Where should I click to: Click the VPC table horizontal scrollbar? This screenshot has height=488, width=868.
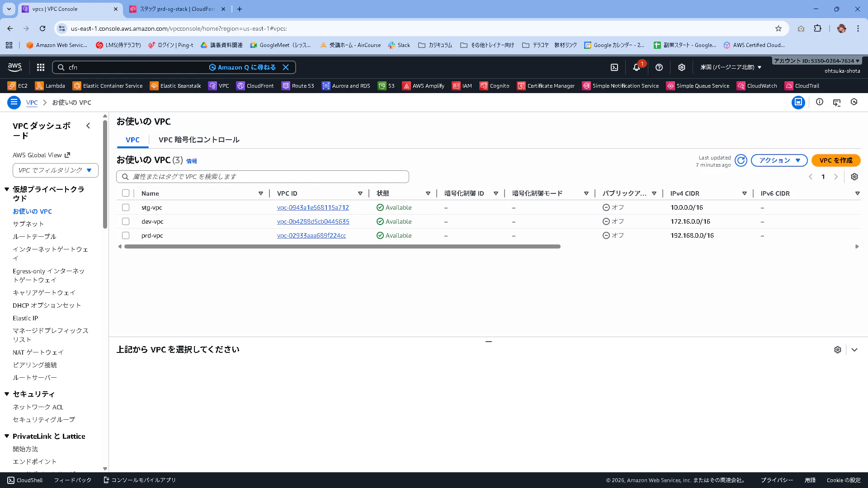(342, 247)
